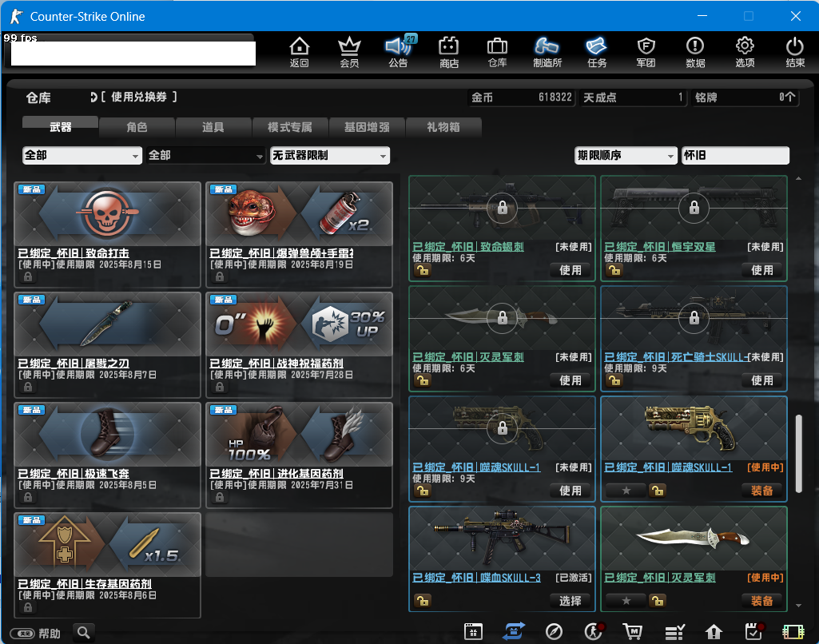Click the scroll up arrow of item list

pyautogui.click(x=799, y=179)
